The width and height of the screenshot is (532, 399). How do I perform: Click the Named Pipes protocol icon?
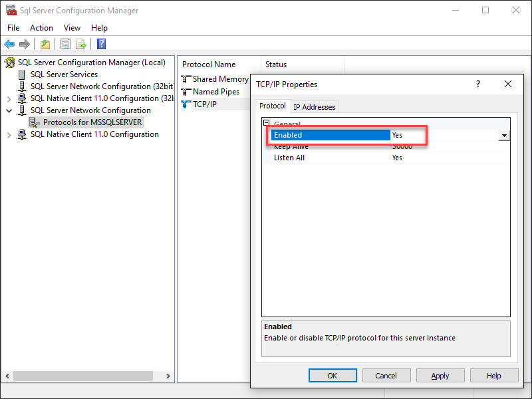pyautogui.click(x=186, y=92)
